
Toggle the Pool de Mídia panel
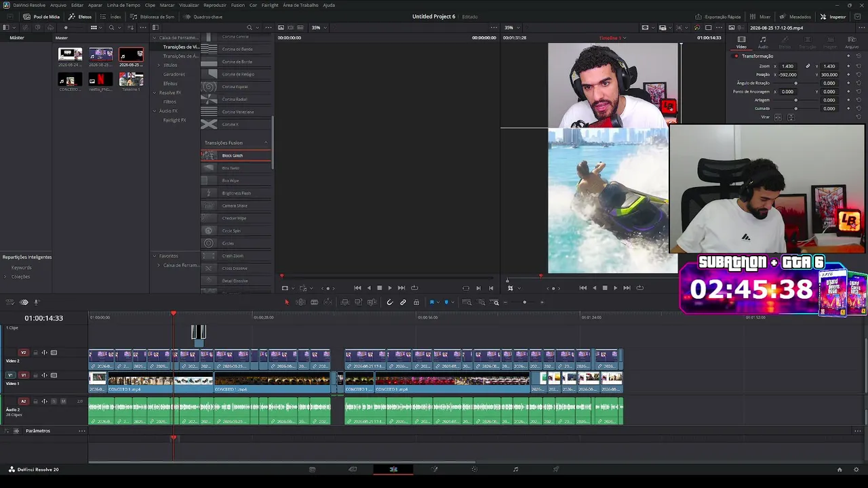(x=41, y=16)
